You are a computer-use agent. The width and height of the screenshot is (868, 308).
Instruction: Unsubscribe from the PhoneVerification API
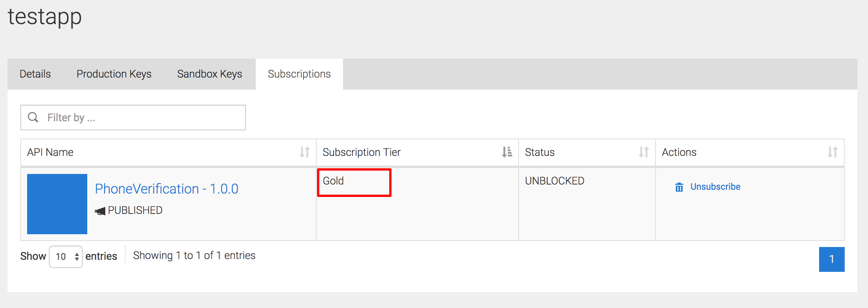[x=715, y=186]
